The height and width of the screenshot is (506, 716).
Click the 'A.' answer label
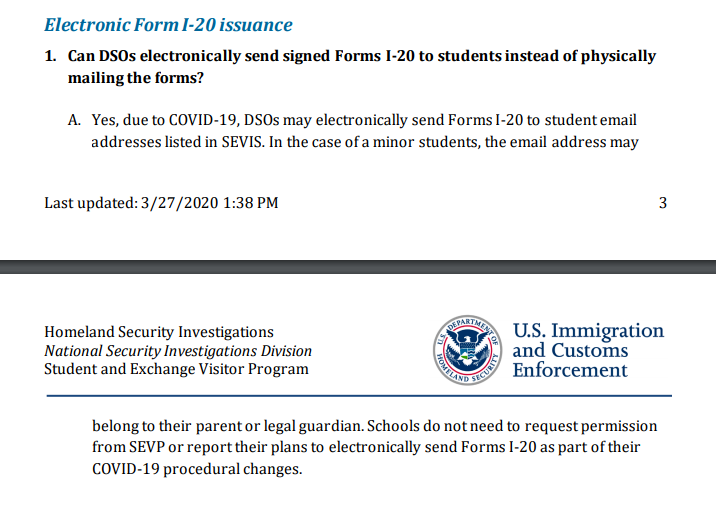(x=74, y=120)
